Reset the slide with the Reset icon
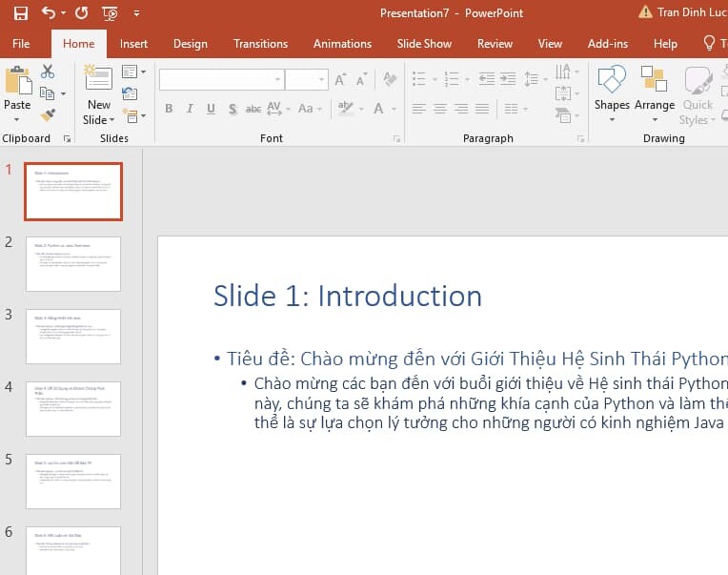This screenshot has width=728, height=575. coord(130,93)
